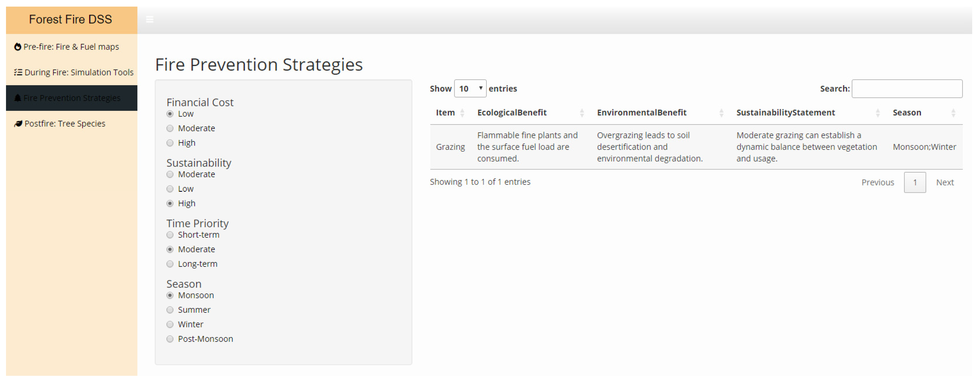Sort by Season column arrows

tap(953, 113)
